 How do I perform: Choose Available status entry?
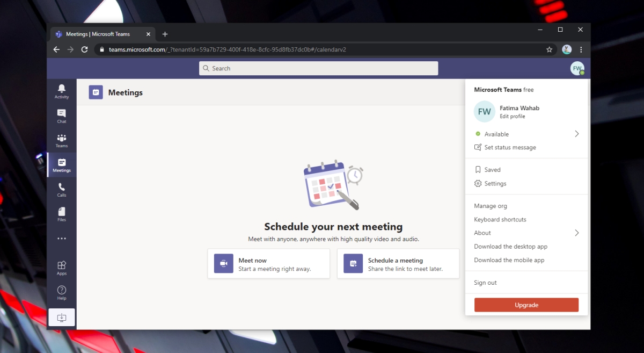point(526,134)
